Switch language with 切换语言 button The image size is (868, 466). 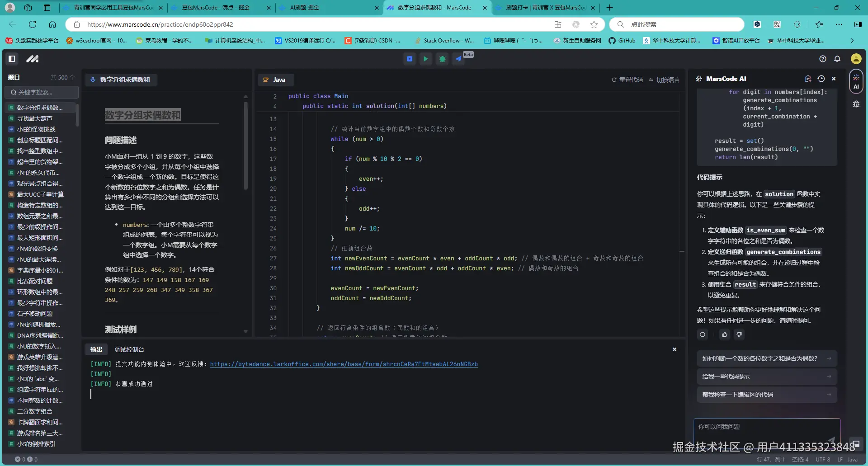click(x=664, y=80)
